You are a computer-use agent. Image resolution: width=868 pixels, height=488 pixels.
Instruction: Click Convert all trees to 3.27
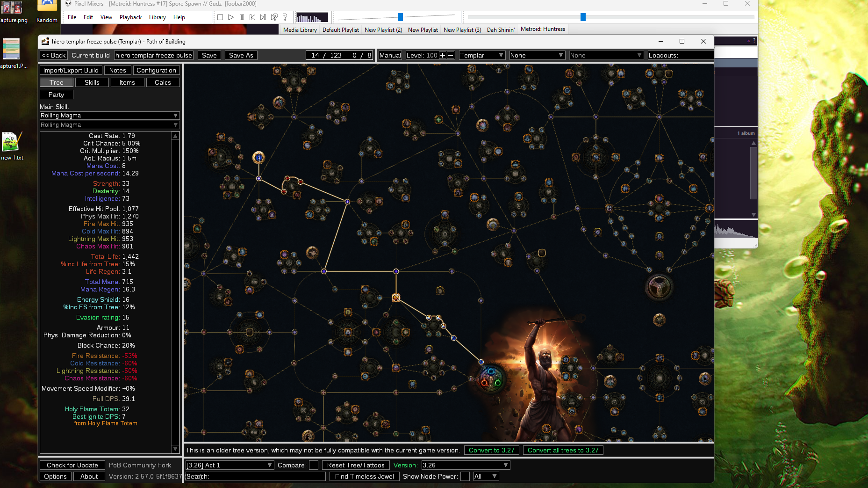[x=563, y=450]
